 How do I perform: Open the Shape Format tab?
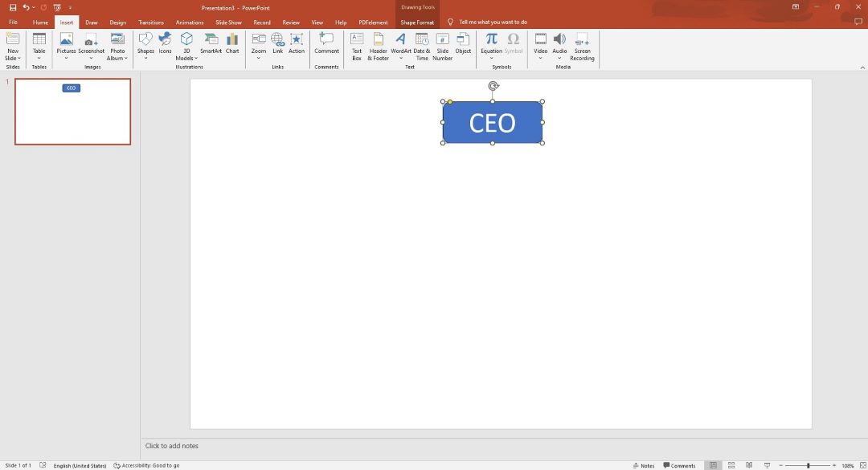point(417,22)
